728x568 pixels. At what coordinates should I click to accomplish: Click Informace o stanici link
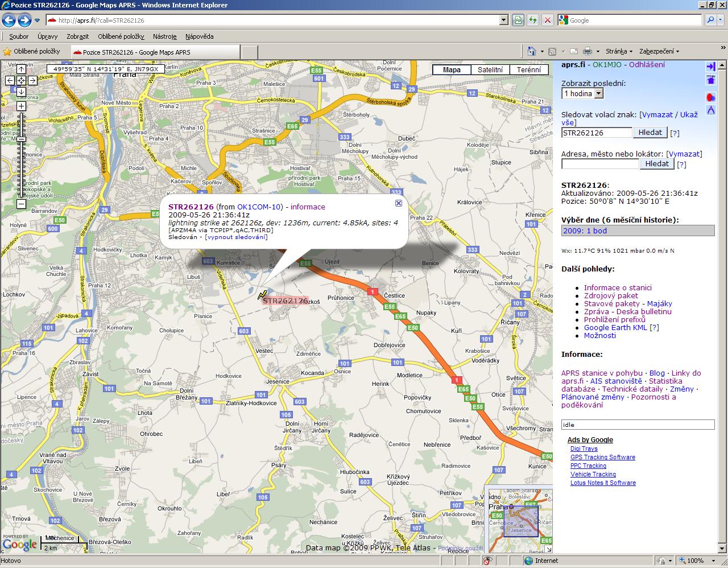pos(618,287)
